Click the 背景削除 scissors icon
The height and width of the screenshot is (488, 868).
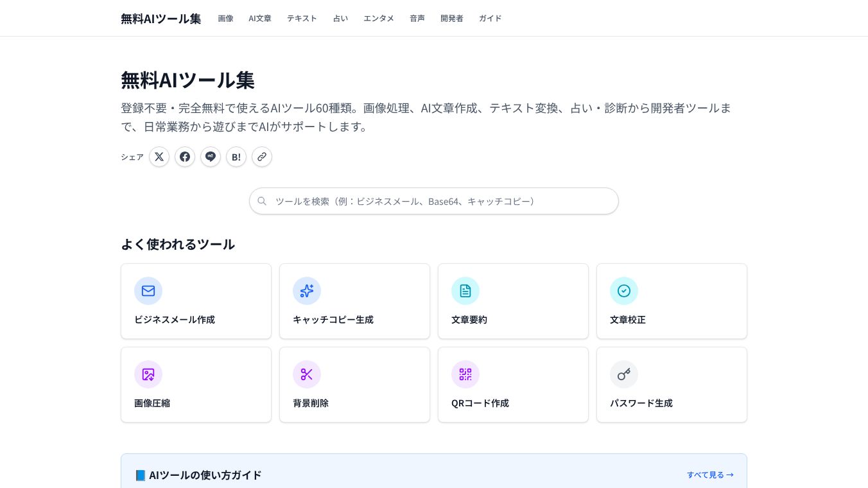coord(307,374)
